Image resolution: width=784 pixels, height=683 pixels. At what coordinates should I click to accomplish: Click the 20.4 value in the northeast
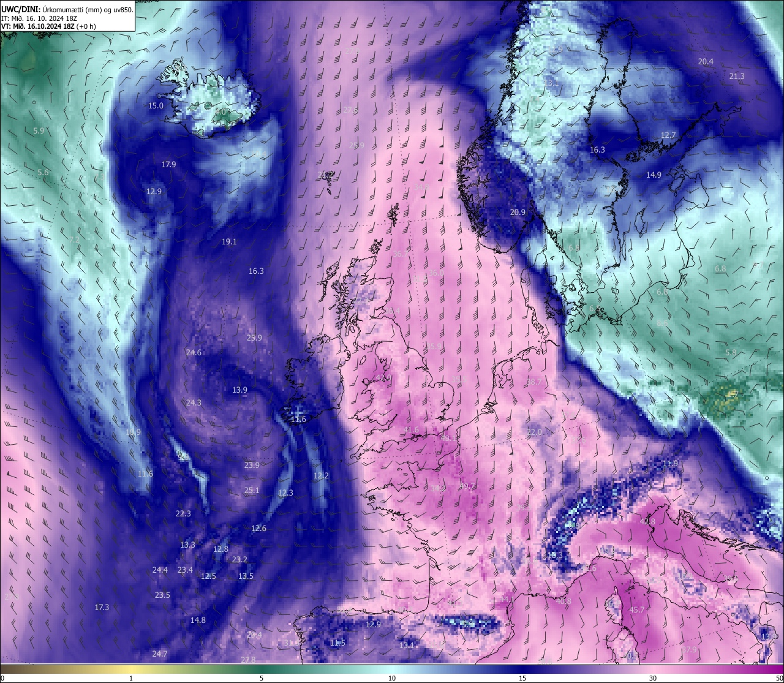(706, 61)
